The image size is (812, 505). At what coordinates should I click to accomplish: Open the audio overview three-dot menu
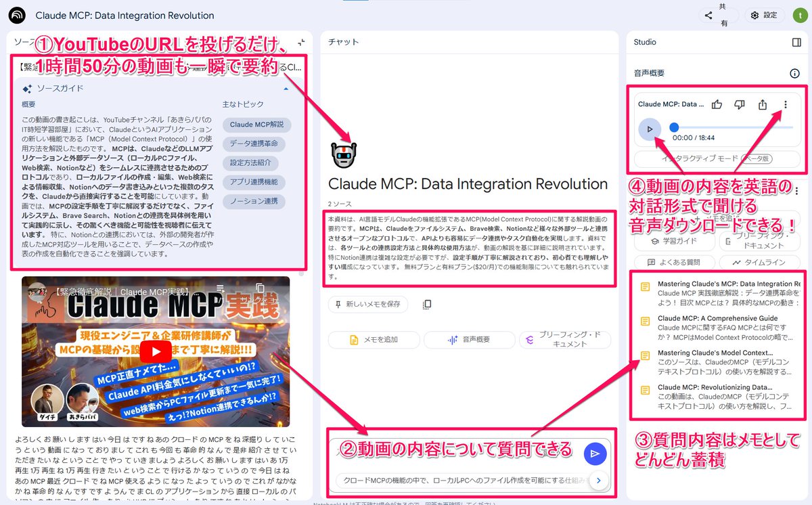tap(786, 104)
